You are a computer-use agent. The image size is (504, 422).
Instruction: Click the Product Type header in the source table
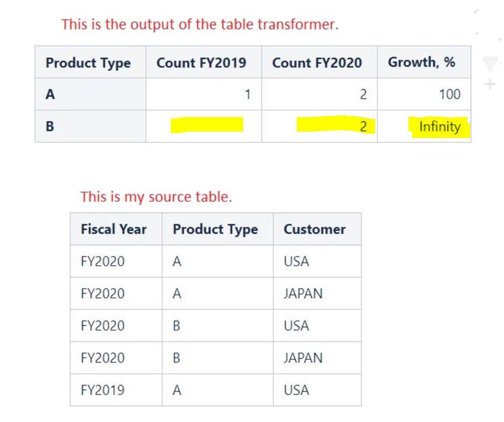(217, 229)
